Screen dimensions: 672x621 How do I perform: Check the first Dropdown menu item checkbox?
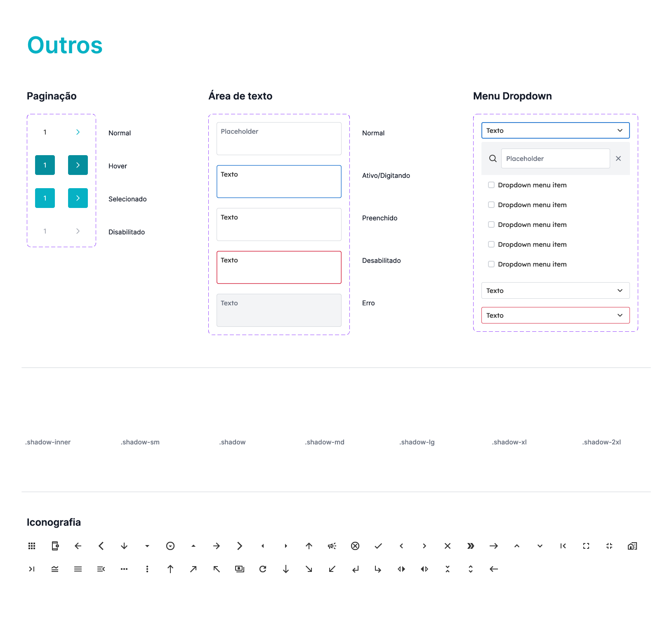491,185
